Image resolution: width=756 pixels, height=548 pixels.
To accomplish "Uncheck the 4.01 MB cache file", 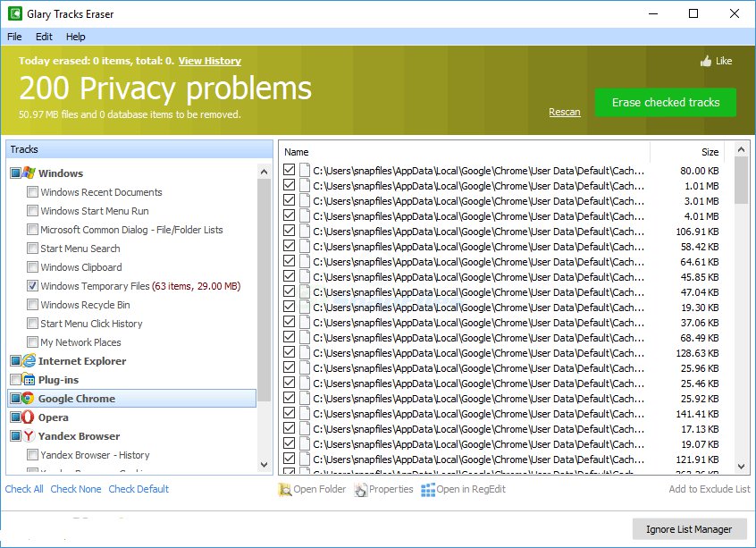I will click(290, 215).
